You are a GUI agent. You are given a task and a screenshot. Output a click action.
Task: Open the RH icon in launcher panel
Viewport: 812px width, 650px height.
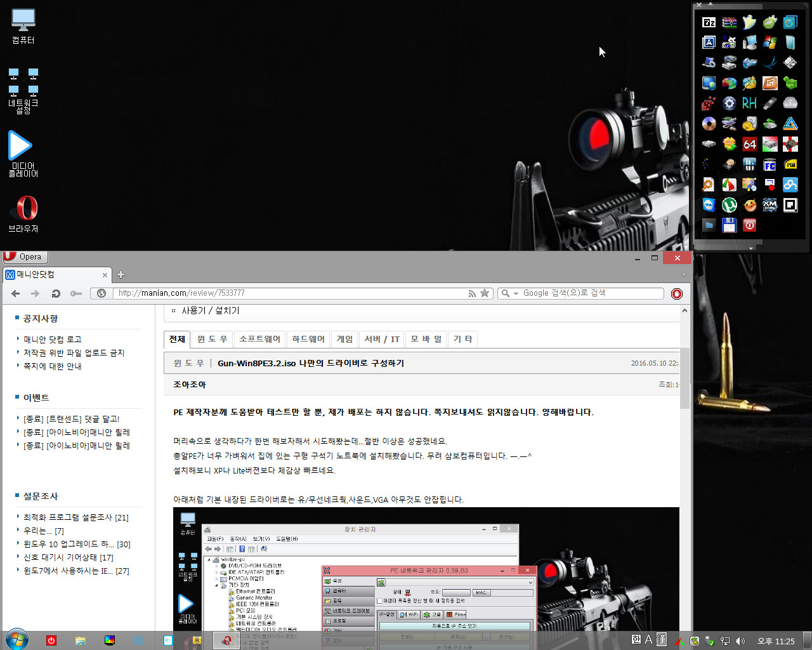pyautogui.click(x=749, y=103)
